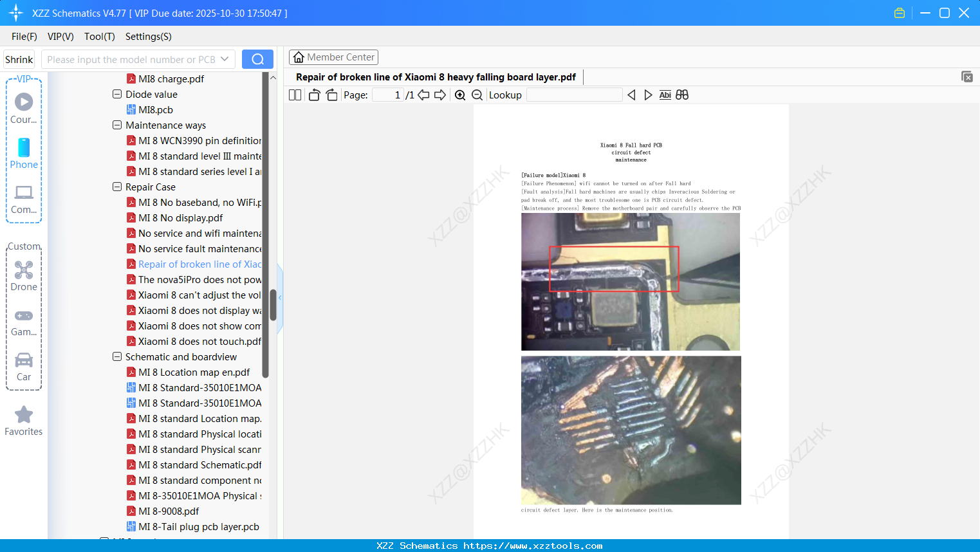
Task: Select the Game console category
Action: 24,322
